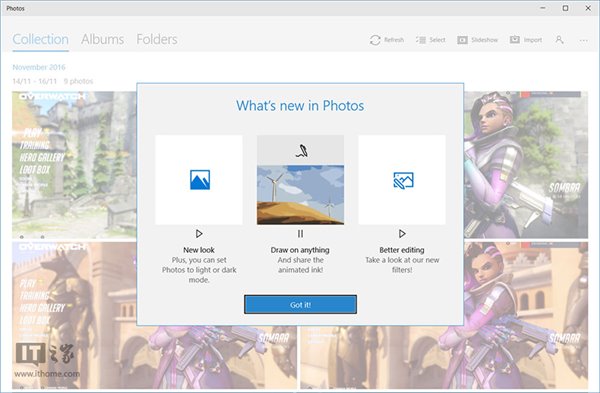Start Slideshow from the toolbar

tap(462, 40)
